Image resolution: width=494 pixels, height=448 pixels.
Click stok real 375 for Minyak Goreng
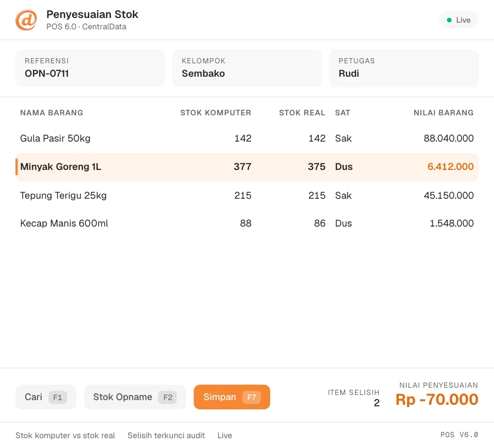[316, 166]
